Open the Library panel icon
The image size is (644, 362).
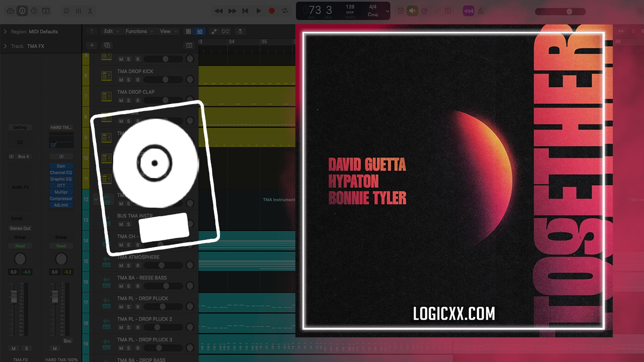coord(10,11)
